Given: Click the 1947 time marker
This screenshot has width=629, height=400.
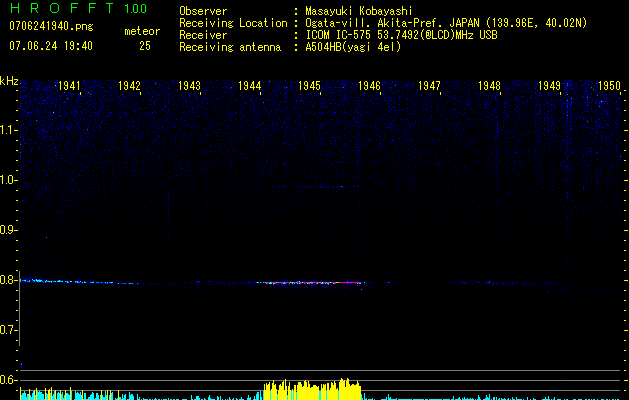Looking at the screenshot, I should [x=429, y=86].
